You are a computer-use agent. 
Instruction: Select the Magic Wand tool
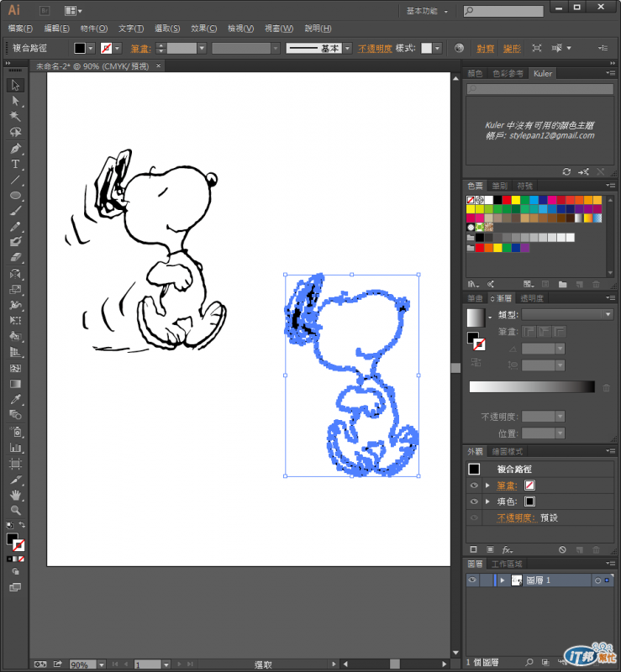point(15,117)
